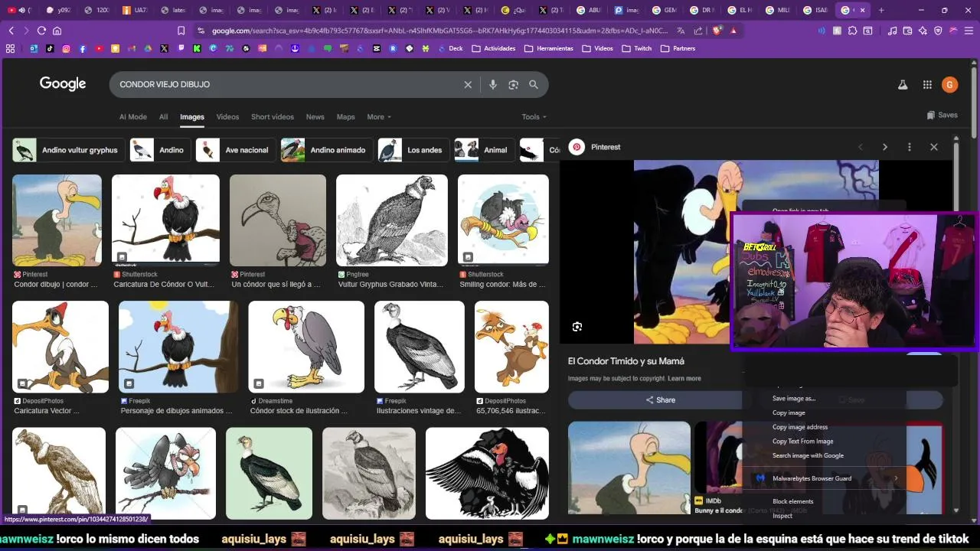The image size is (980, 551).
Task: Switch to the Short videos tab
Action: (x=273, y=117)
